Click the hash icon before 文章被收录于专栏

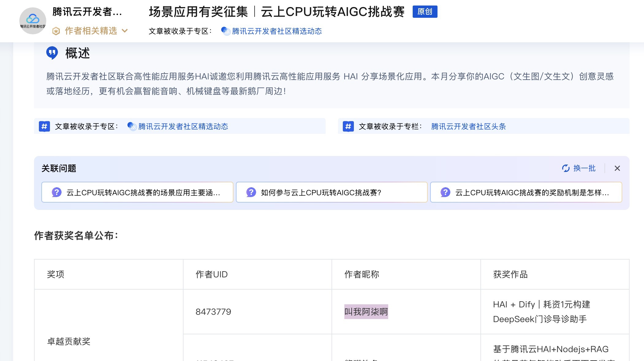[x=348, y=126]
